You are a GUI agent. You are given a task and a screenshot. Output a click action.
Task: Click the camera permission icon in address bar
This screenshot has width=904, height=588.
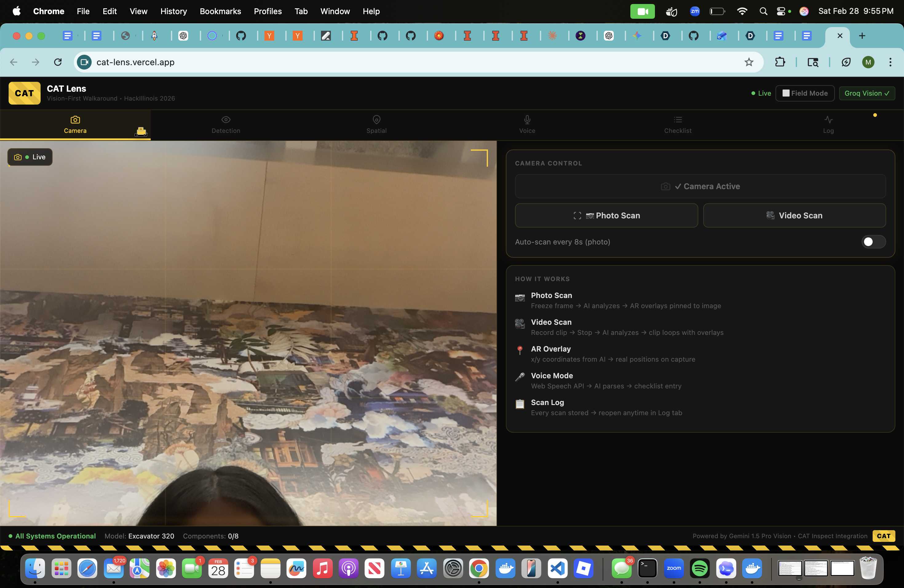point(84,62)
